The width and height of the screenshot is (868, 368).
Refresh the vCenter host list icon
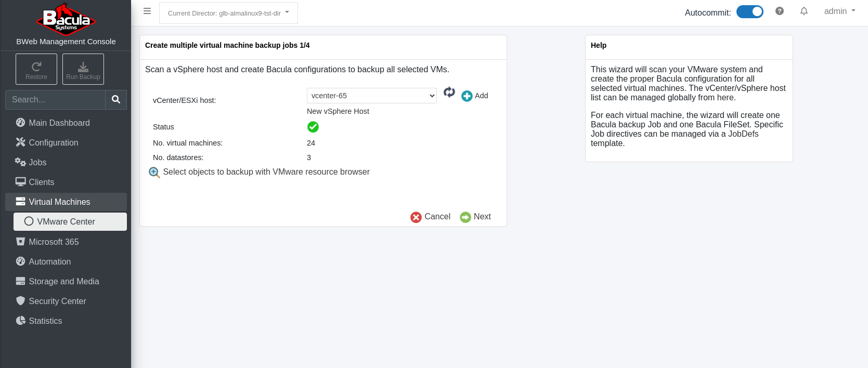point(449,93)
